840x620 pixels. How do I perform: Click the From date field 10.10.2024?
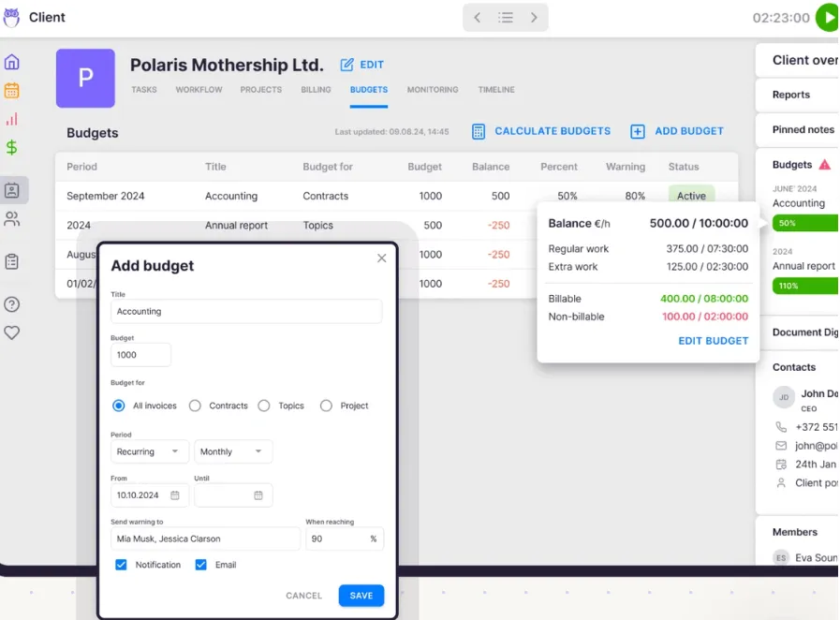click(x=150, y=495)
